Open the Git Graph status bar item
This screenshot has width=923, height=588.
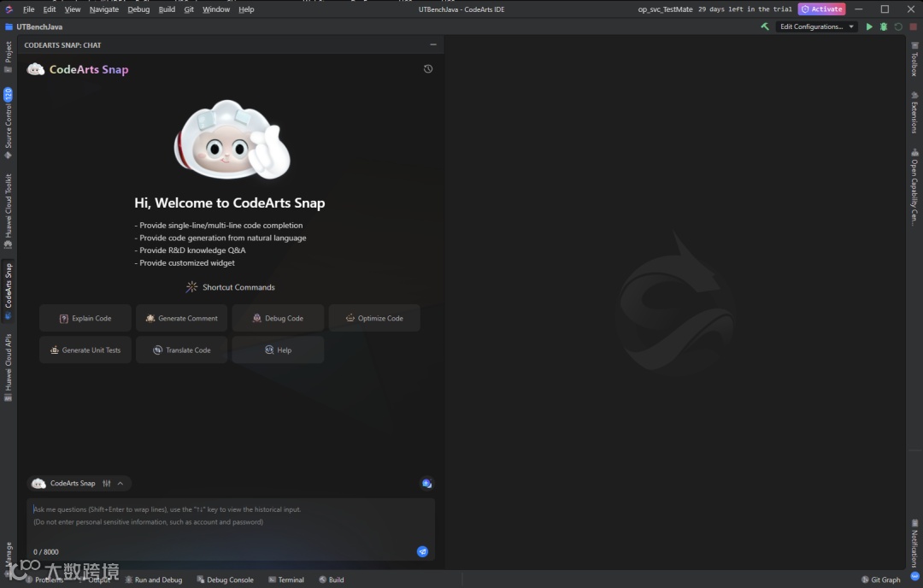click(x=880, y=579)
